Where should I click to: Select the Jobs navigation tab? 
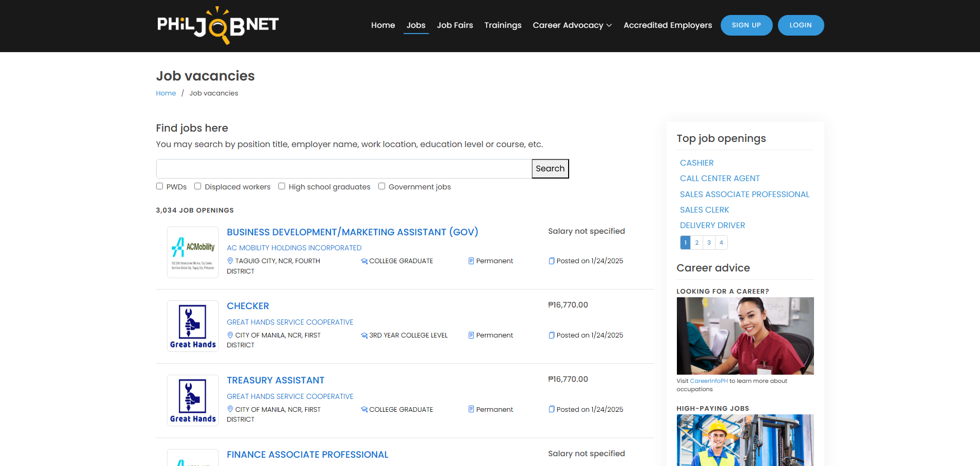pos(416,25)
